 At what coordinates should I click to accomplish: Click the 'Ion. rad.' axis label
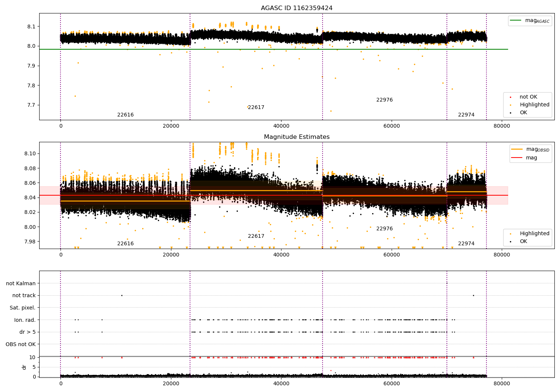pos(25,320)
